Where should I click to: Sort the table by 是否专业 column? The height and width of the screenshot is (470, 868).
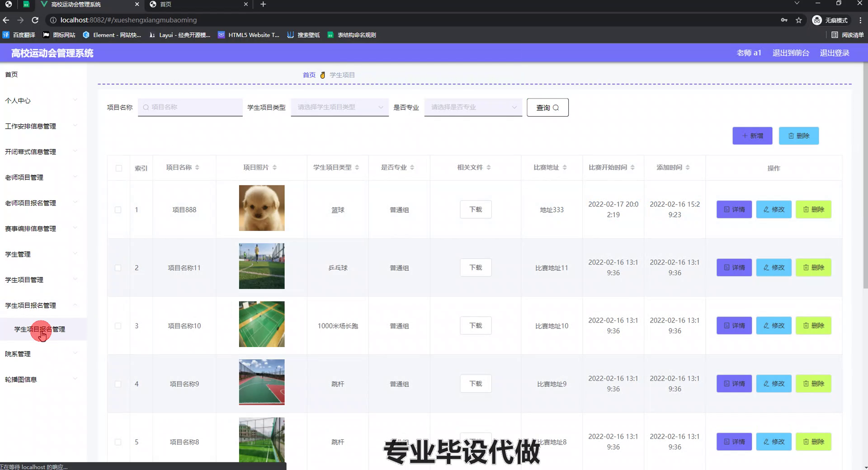pyautogui.click(x=412, y=168)
